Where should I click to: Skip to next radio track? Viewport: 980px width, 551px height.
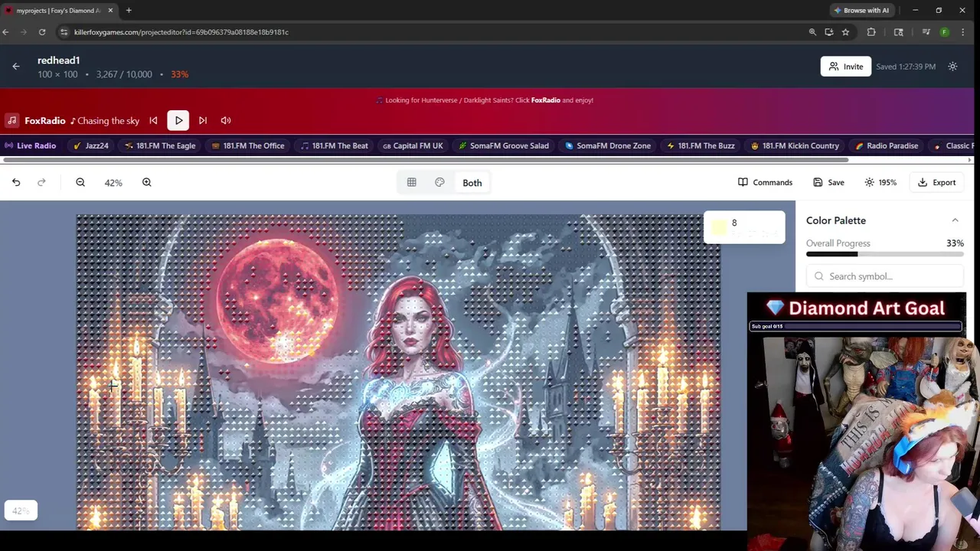(203, 120)
